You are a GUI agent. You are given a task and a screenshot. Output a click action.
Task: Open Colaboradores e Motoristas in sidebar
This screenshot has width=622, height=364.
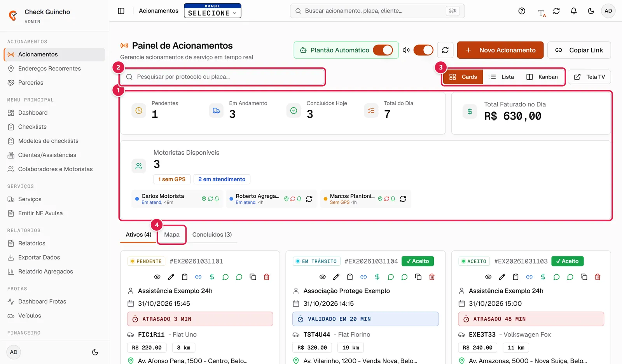(54, 169)
